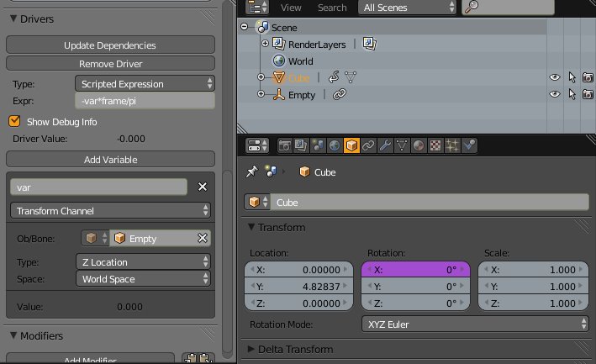The image size is (596, 364).
Task: Collapse the Modifiers panel
Action: [13, 335]
